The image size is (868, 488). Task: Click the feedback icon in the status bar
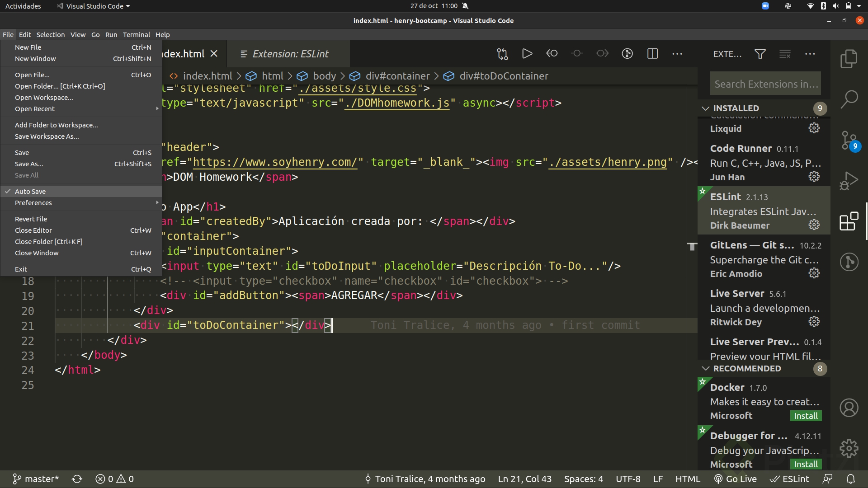[827, 479]
